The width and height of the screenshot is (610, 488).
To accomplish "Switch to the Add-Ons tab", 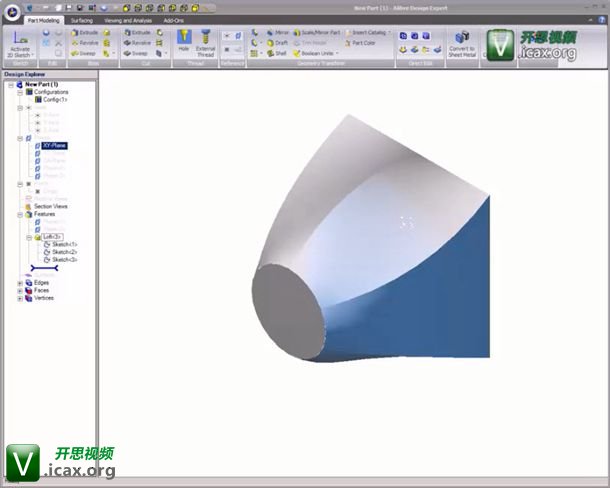I will point(174,20).
